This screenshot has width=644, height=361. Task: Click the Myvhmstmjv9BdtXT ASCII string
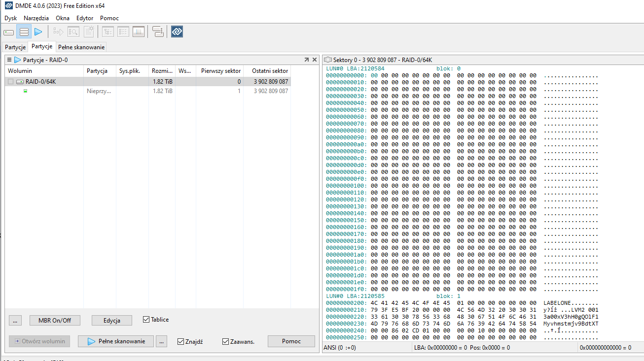pos(571,324)
